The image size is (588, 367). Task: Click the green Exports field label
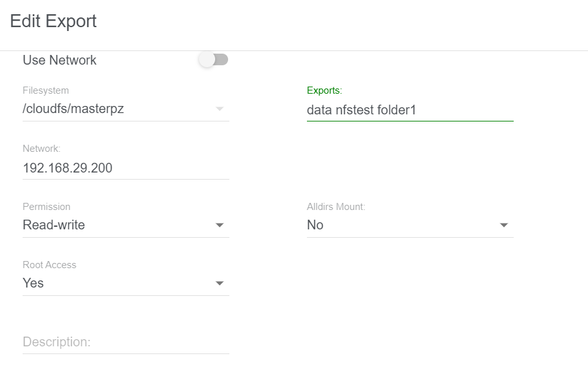(x=324, y=90)
